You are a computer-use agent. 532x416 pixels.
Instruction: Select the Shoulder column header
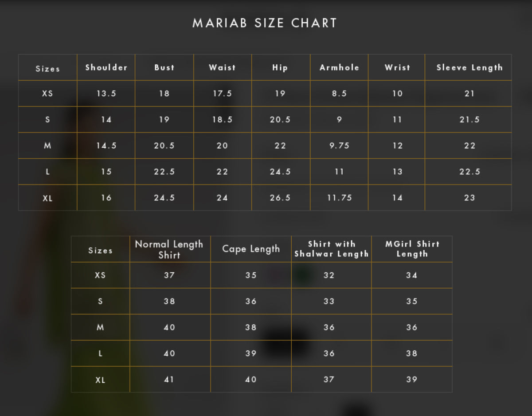(x=106, y=67)
